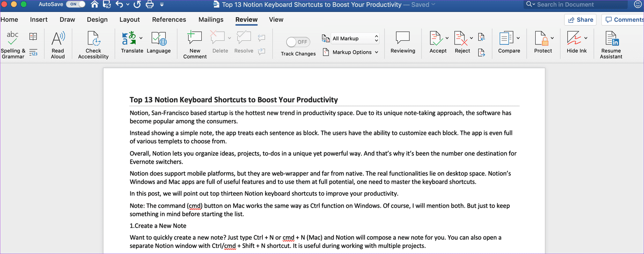Expand the All Markup dropdown
Viewport: 644px width, 254px height.
click(355, 38)
